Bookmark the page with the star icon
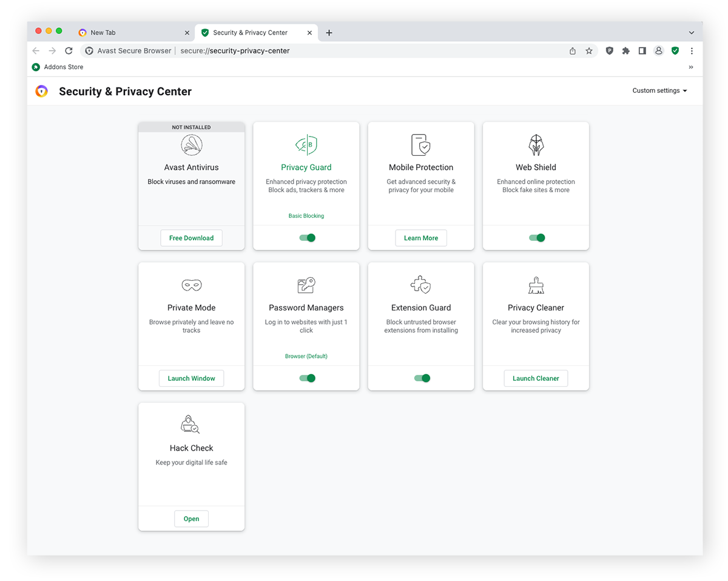728x581 pixels. [x=589, y=51]
